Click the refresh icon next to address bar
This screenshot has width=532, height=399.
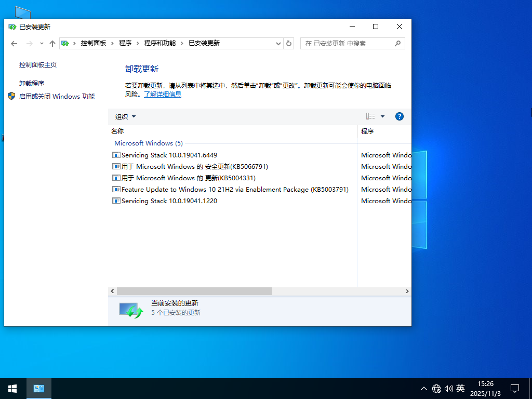point(289,43)
